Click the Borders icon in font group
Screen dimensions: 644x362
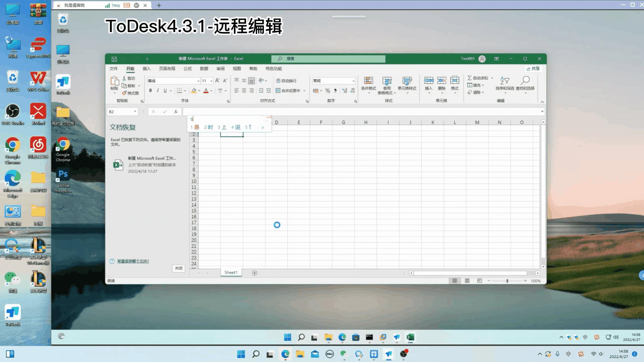(x=179, y=90)
